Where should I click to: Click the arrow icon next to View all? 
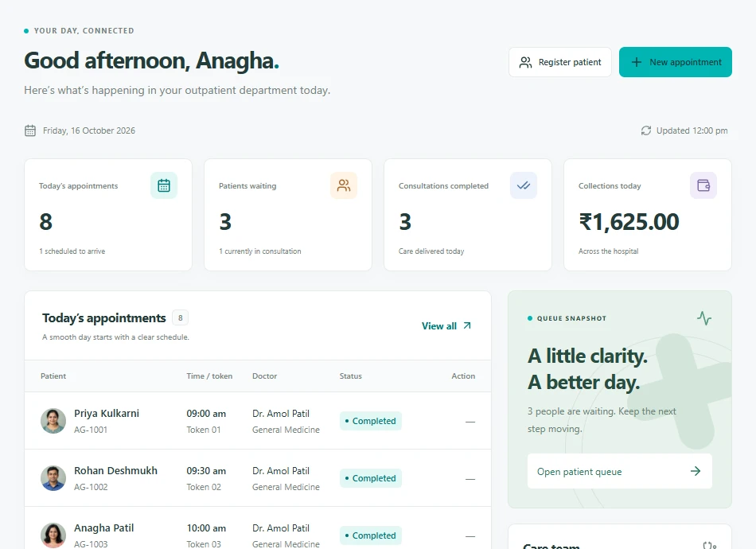click(x=466, y=325)
